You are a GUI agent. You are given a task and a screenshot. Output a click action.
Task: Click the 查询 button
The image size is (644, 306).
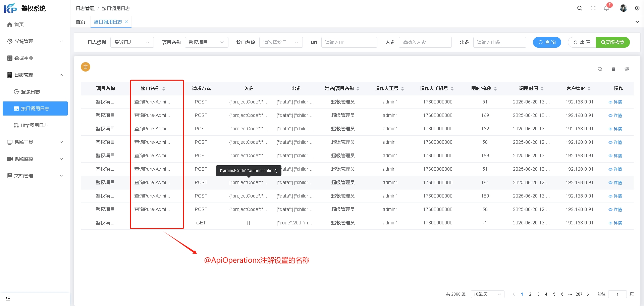point(547,42)
